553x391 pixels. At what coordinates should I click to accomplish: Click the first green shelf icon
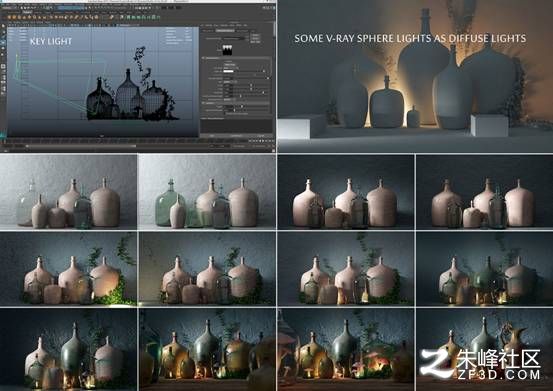click(129, 17)
